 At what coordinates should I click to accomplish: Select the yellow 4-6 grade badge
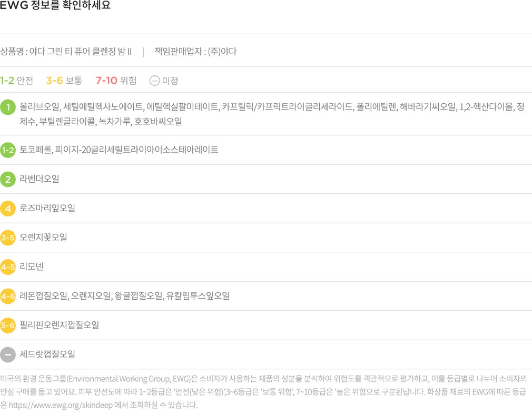[8, 296]
